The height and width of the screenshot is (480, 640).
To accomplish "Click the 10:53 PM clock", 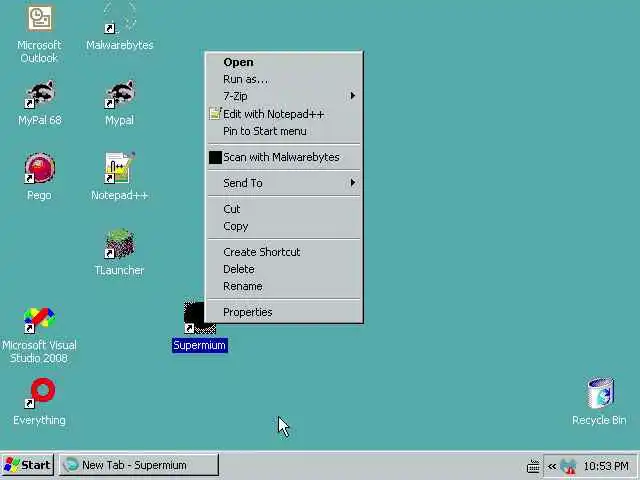I will (x=606, y=466).
